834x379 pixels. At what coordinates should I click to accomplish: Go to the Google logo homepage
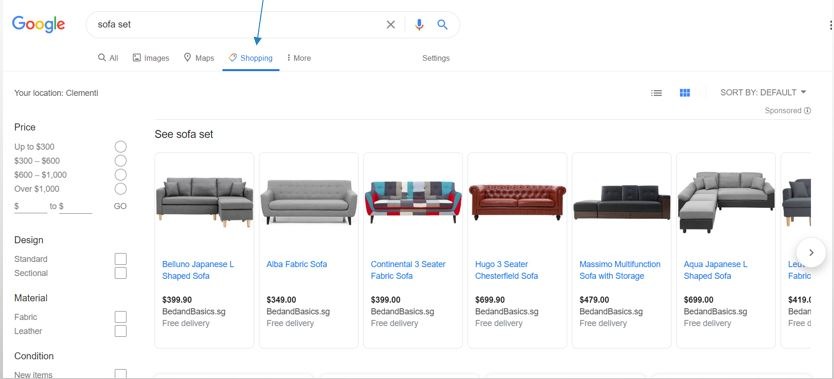tap(38, 24)
